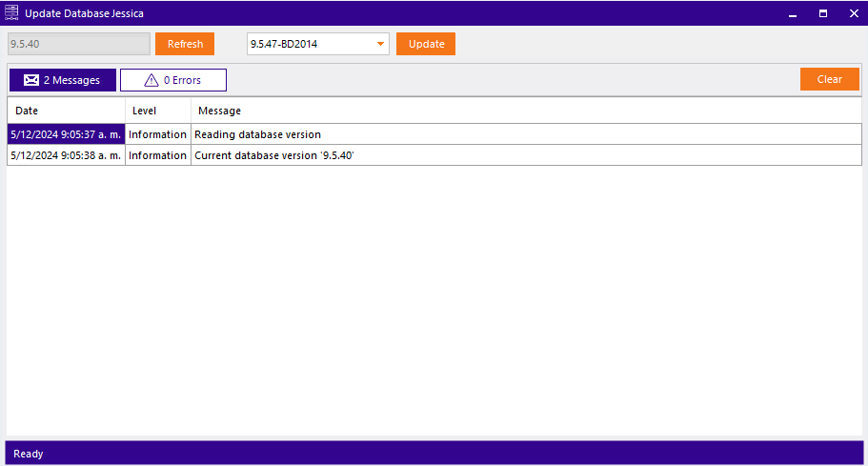Click 'Current database version 9.5.40' message cell

(526, 155)
